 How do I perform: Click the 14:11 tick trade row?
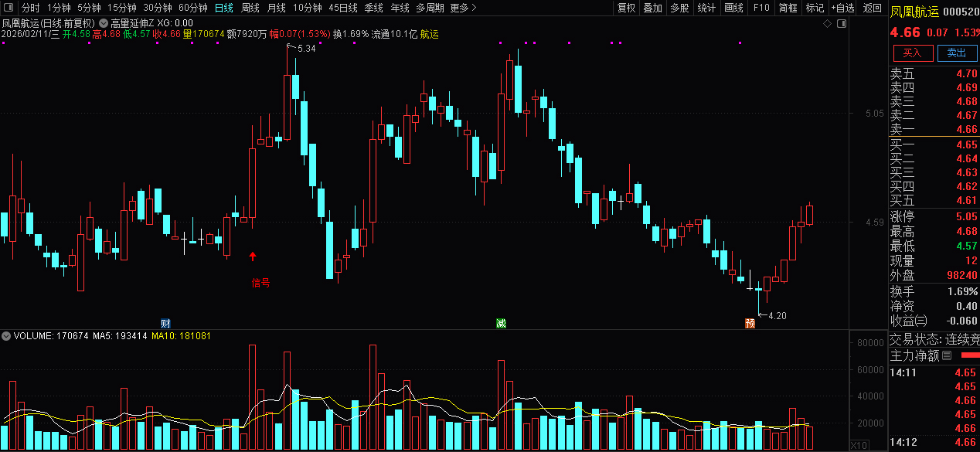pyautogui.click(x=934, y=372)
